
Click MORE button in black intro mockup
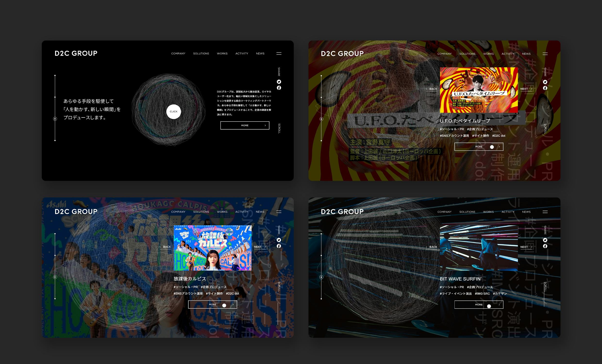click(245, 125)
